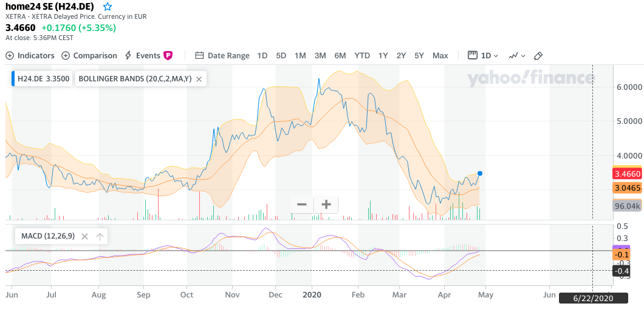Zoom out the chart with minus button
Viewport: 644px width, 309px height.
[x=301, y=204]
